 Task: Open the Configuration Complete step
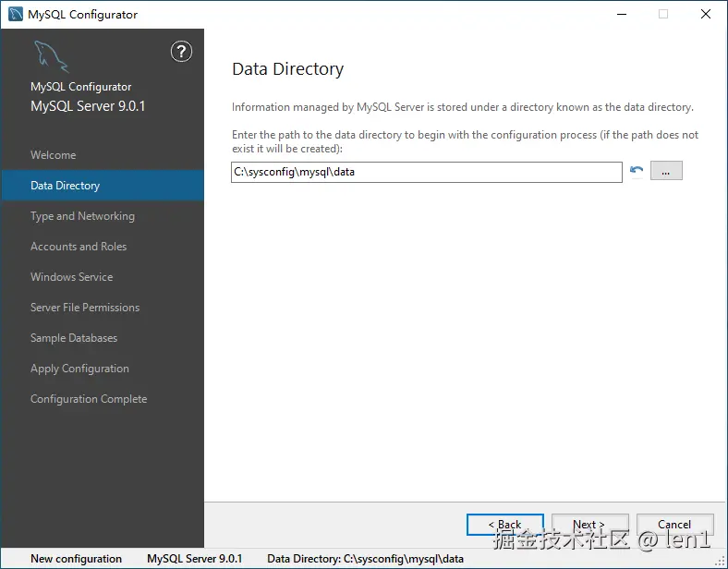coord(89,399)
